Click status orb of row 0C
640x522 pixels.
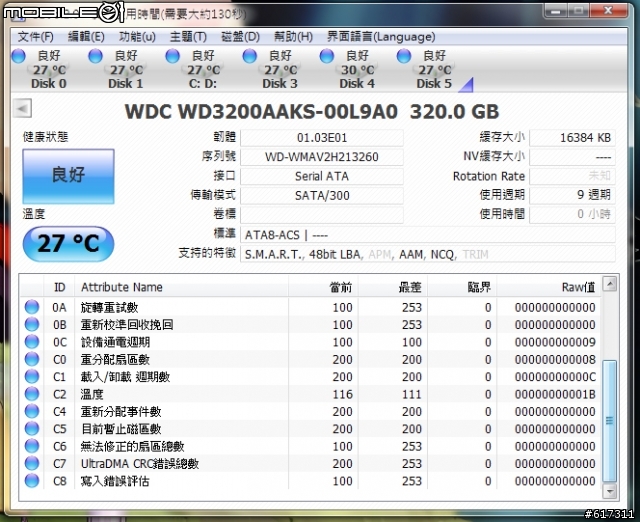(32, 342)
